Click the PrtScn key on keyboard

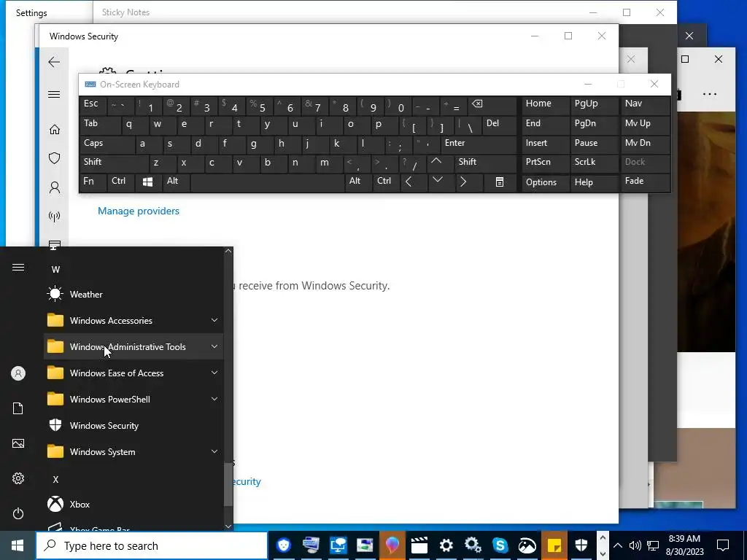point(546,163)
